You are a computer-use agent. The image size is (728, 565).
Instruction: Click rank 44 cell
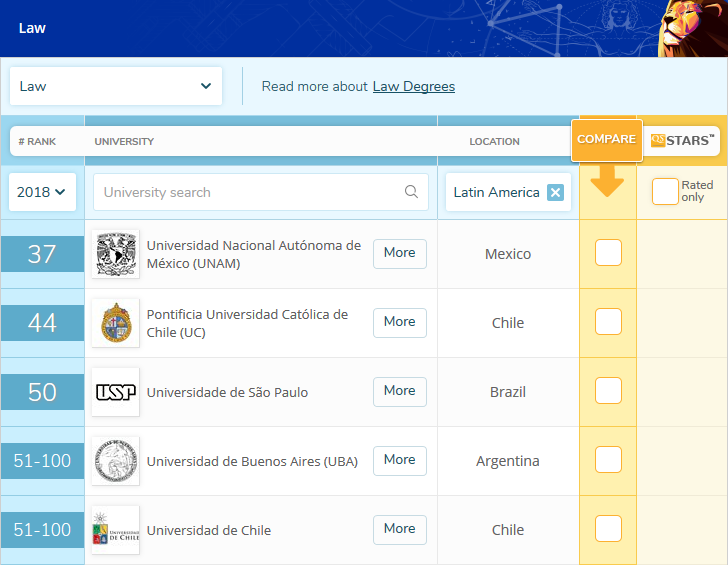42,323
